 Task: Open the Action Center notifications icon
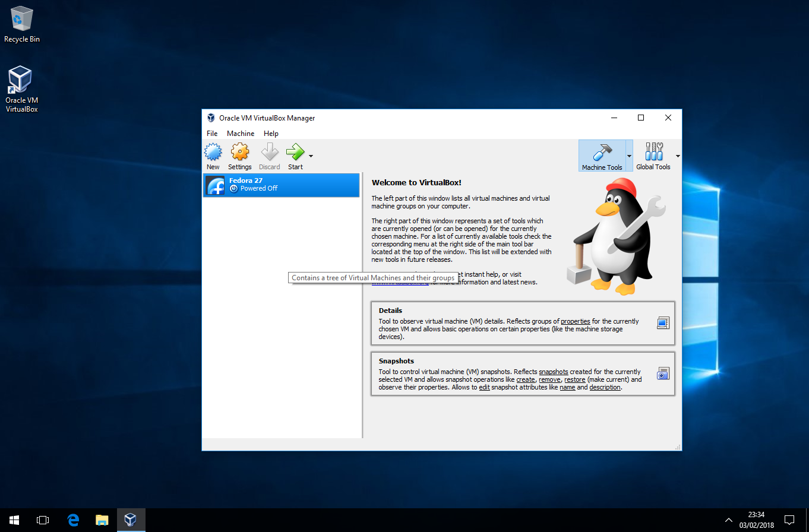pos(789,520)
